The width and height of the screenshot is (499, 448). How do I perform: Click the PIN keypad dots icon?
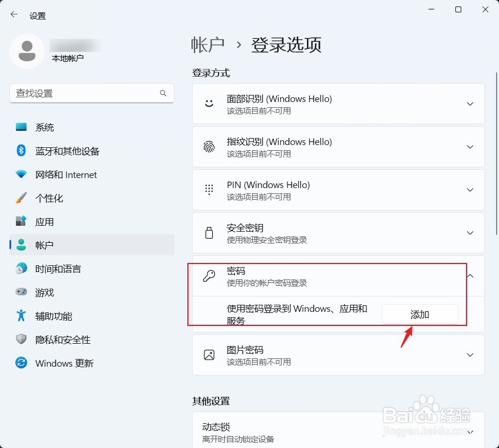coord(209,190)
